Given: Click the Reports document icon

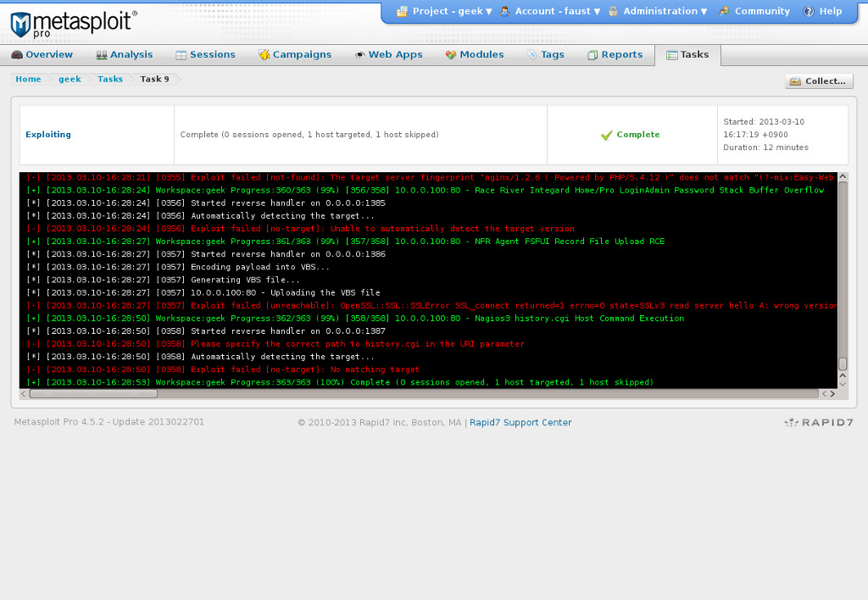Looking at the screenshot, I should pos(593,55).
